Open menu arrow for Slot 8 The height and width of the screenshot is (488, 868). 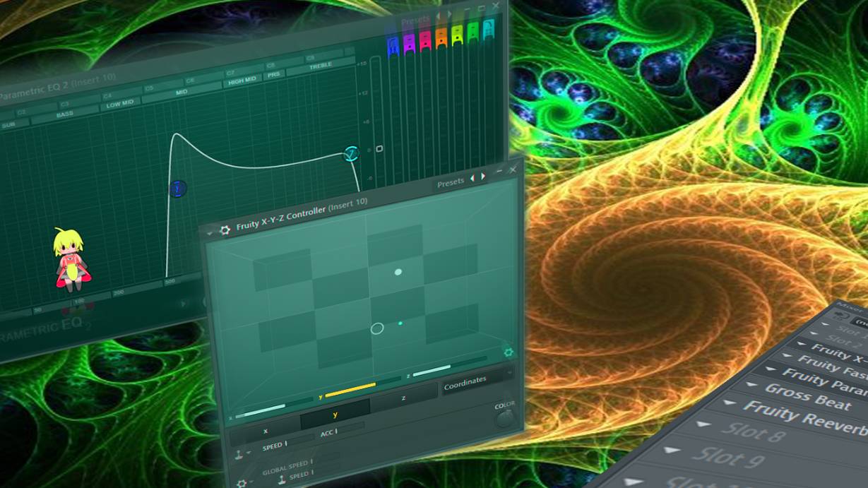pos(703,424)
